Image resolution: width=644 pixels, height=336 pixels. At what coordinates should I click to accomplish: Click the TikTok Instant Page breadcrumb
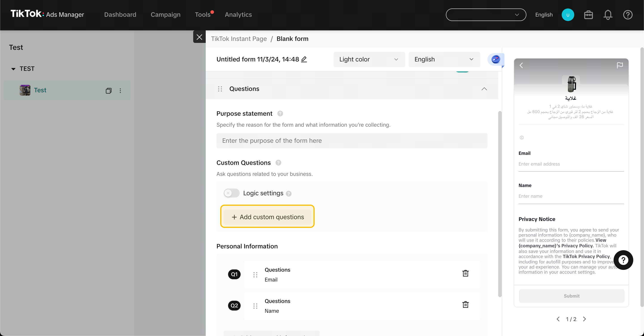[239, 39]
